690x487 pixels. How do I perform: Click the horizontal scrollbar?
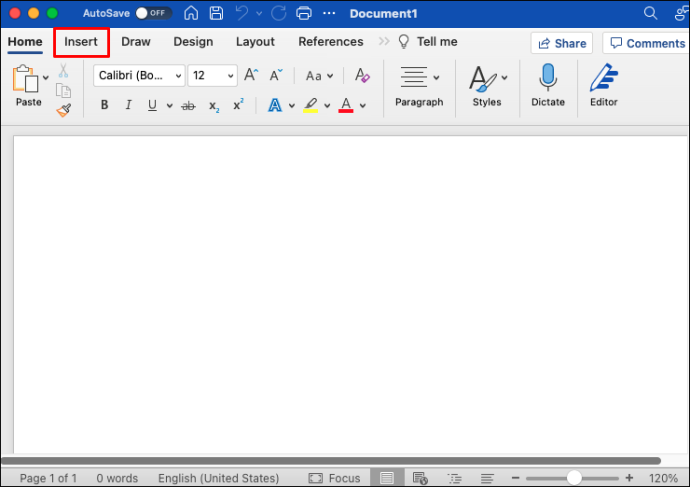click(330, 461)
